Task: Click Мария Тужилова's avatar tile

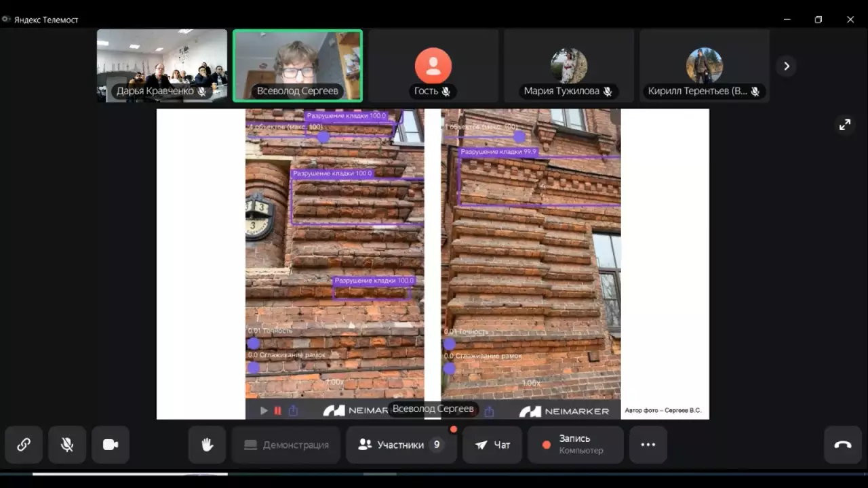Action: coord(568,66)
